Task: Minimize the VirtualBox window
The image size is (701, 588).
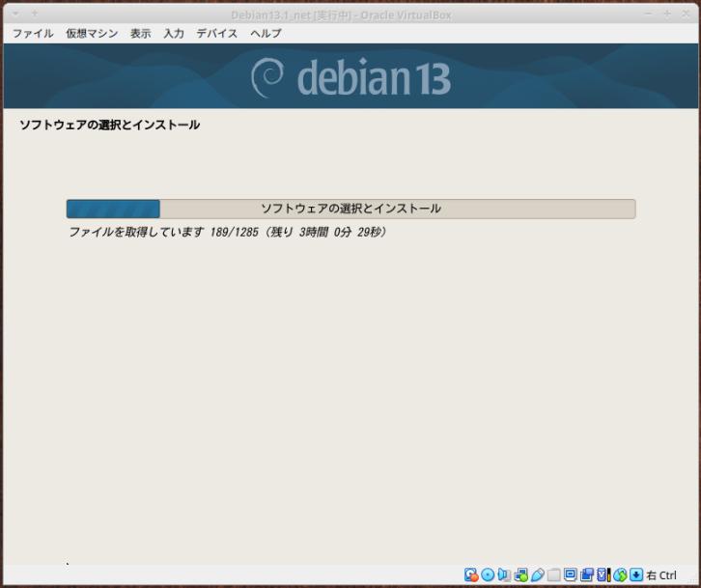Action: pyautogui.click(x=648, y=14)
